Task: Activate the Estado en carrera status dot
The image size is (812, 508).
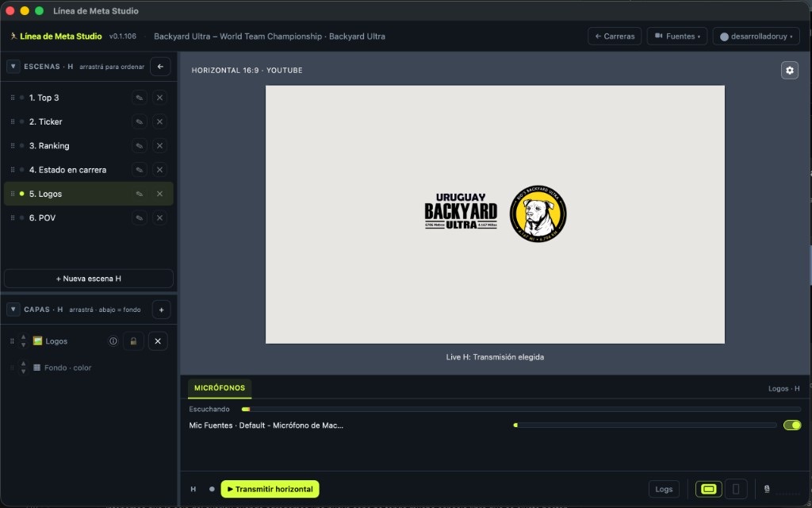Action: tap(21, 170)
